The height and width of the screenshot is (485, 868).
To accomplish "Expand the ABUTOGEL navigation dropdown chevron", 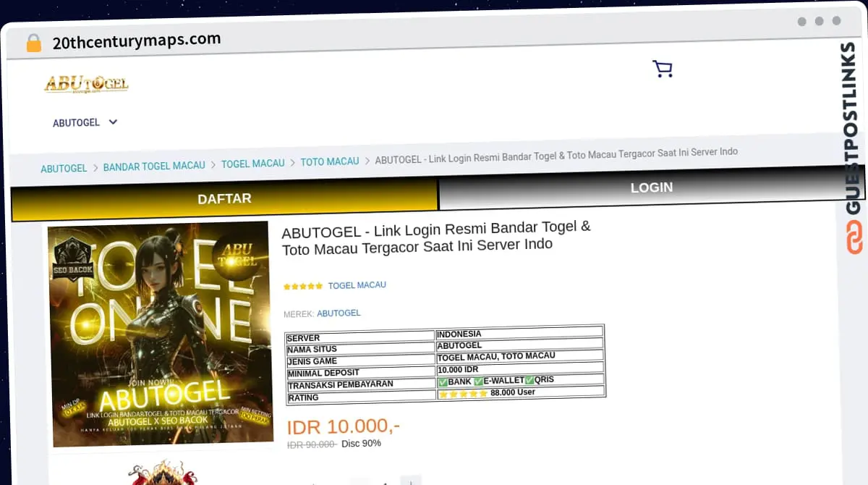I will click(113, 122).
